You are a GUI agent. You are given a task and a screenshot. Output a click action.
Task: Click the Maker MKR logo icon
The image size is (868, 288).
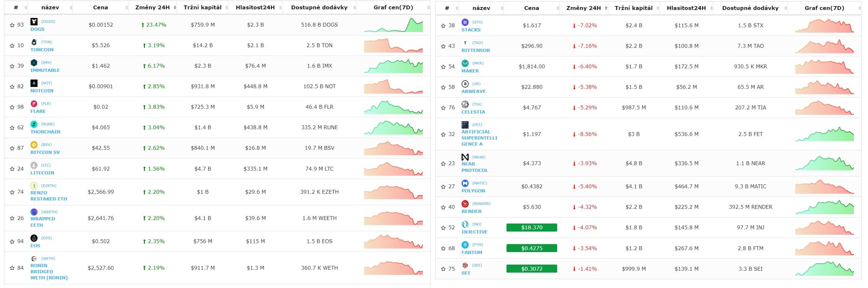coord(465,63)
